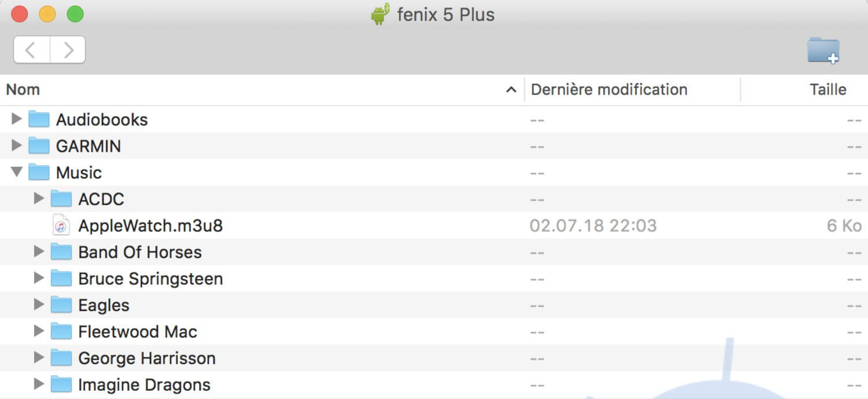Create a new folder with toolbar icon
Screen dimensions: 868x399
coord(823,50)
